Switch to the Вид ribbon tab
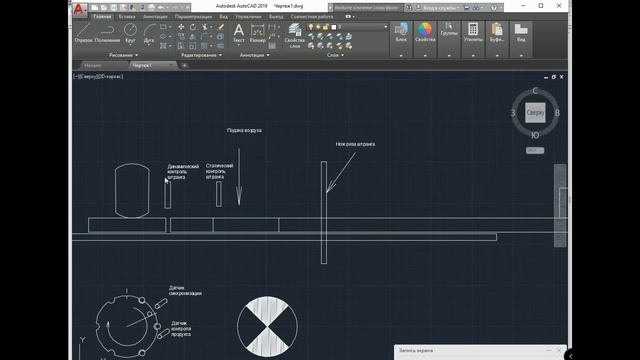 223,17
